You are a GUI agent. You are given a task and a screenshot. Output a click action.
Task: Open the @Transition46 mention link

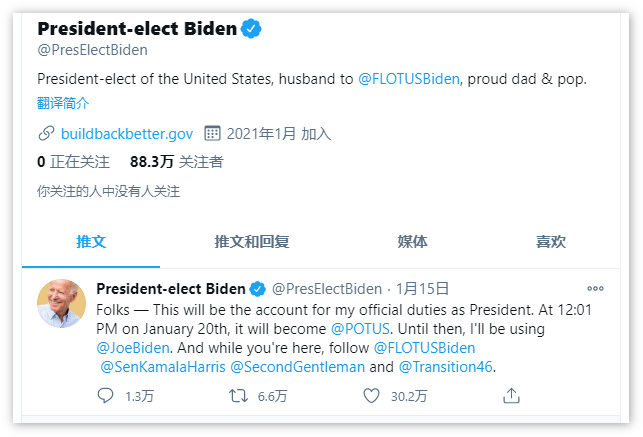(x=445, y=366)
